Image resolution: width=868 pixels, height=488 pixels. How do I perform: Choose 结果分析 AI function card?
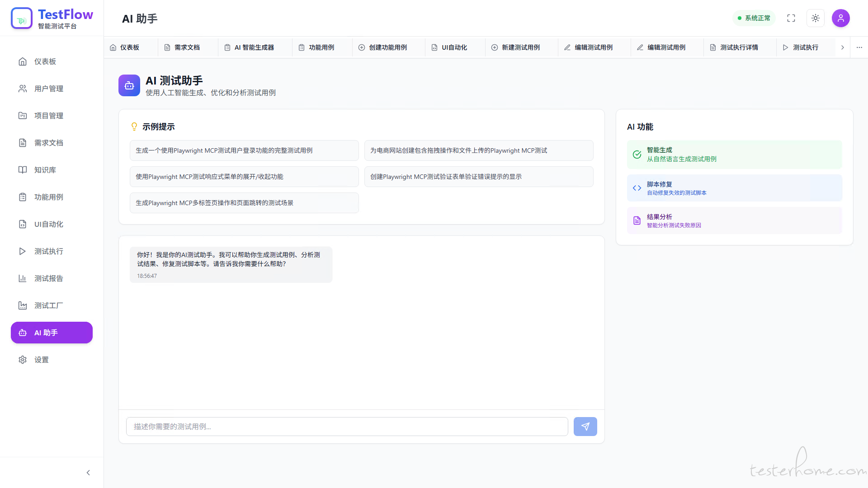coord(734,221)
